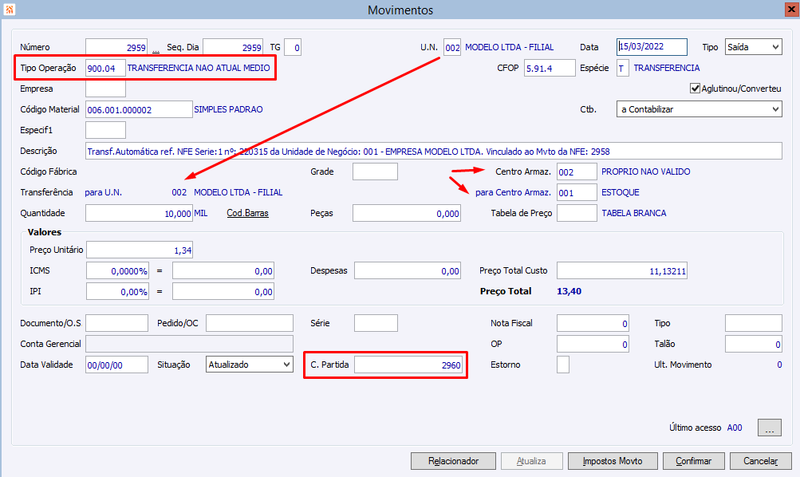
Task: Click the para Centro Armaz. field 001
Action: pos(577,192)
